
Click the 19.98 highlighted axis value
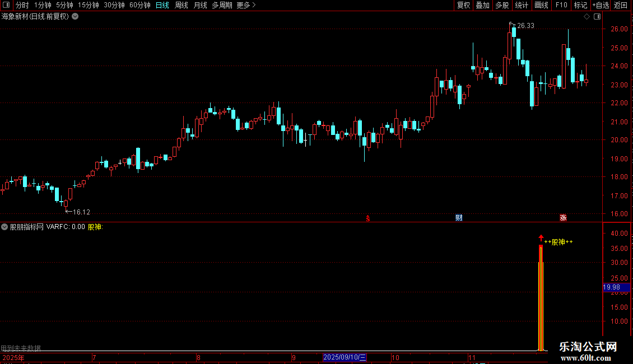(x=616, y=287)
